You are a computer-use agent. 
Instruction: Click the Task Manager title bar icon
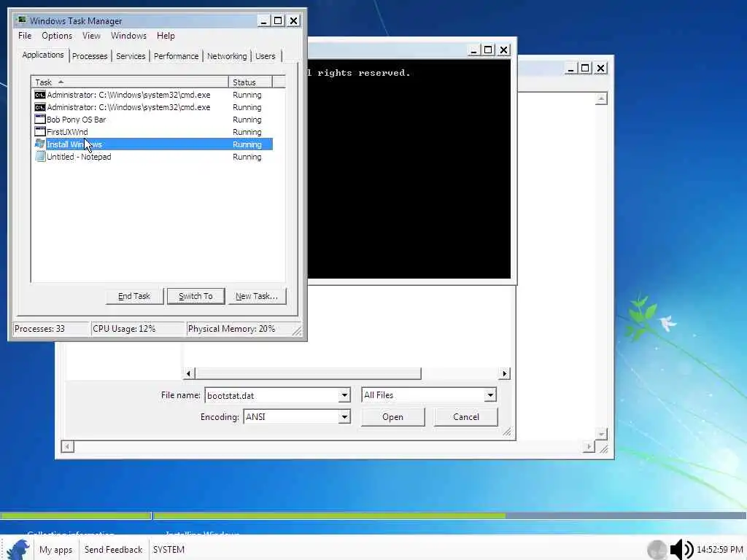pos(21,20)
